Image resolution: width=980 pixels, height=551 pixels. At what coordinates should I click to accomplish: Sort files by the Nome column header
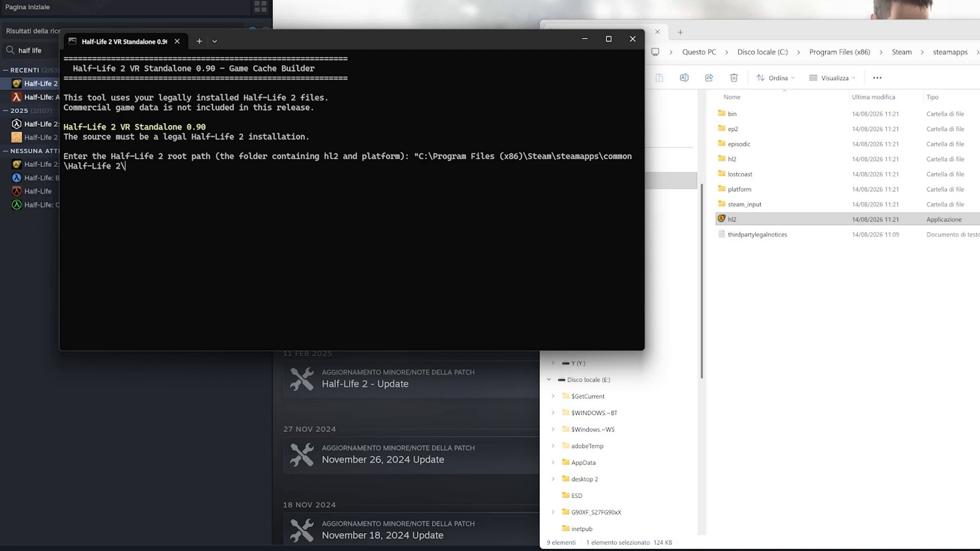[x=731, y=97]
